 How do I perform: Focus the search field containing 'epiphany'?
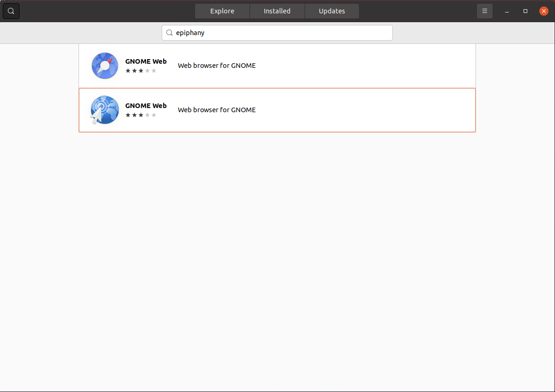point(277,33)
